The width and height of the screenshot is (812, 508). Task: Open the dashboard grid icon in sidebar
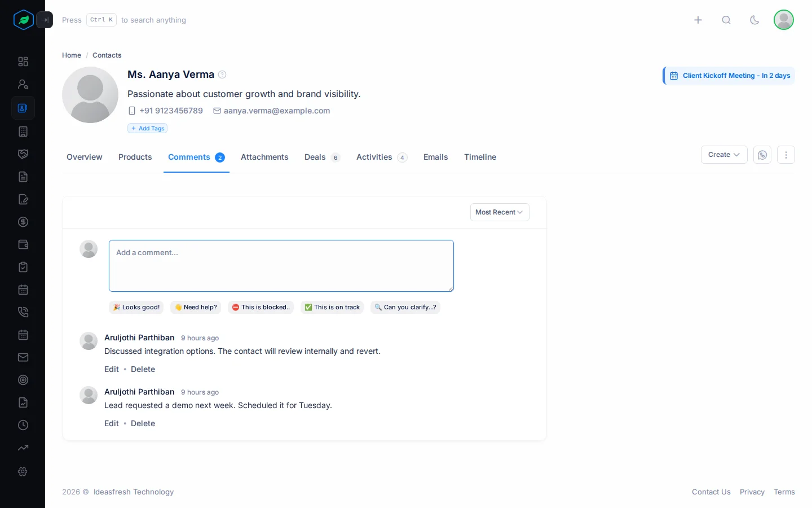[23, 62]
